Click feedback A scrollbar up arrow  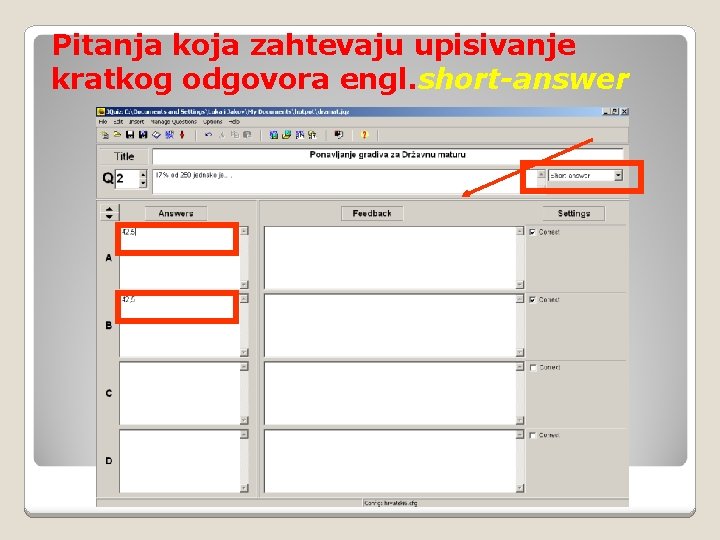520,231
